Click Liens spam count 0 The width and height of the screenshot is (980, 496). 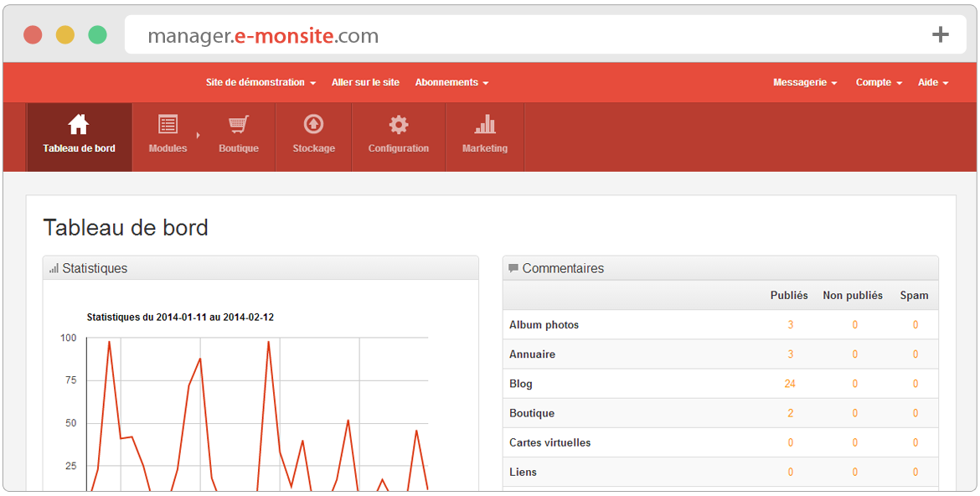pyautogui.click(x=915, y=473)
